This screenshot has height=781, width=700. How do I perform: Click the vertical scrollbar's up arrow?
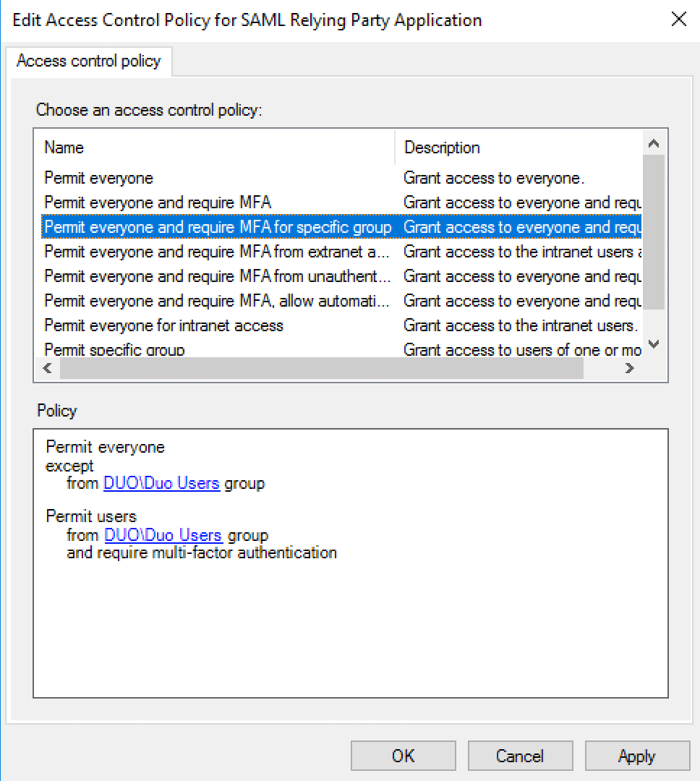coord(654,142)
